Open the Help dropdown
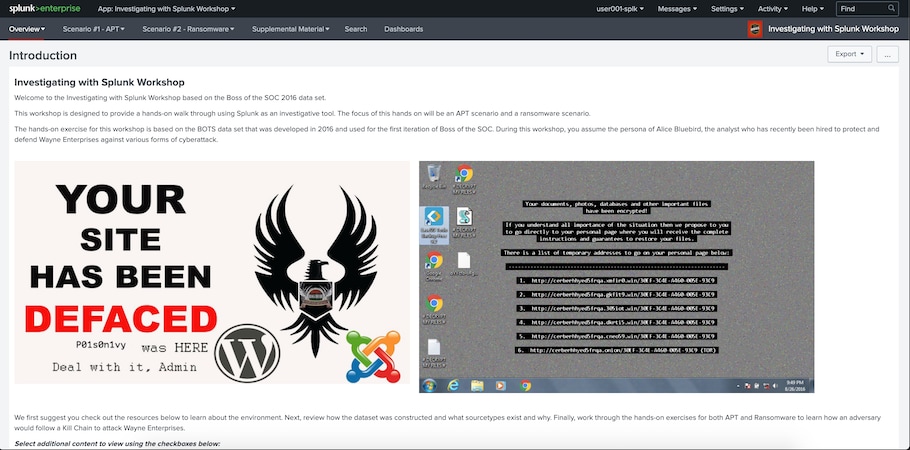 click(812, 9)
